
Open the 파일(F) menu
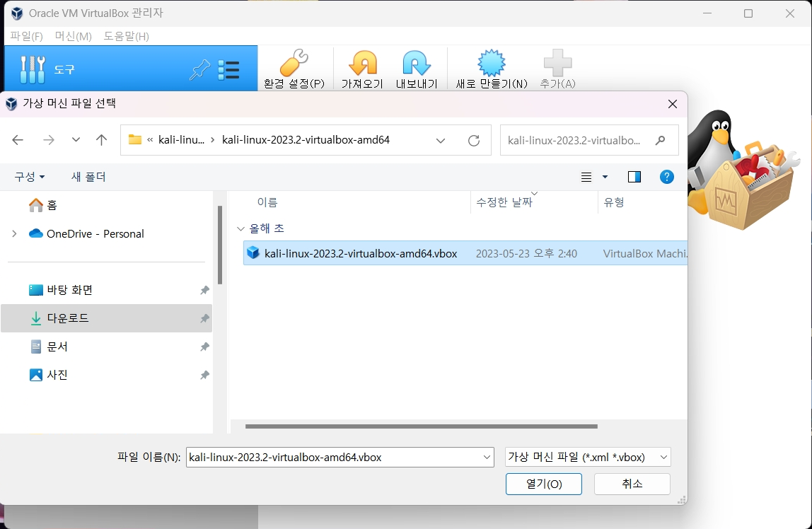click(x=25, y=36)
